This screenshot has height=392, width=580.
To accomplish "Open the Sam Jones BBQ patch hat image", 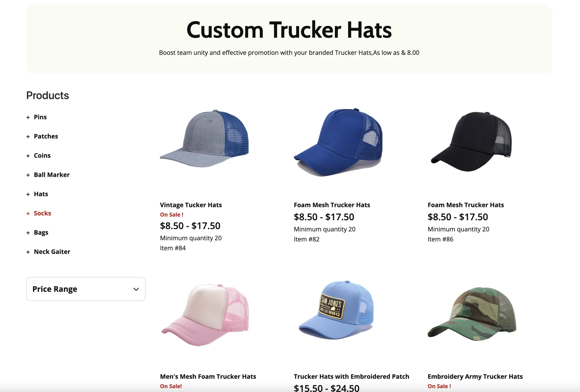I will [x=336, y=310].
